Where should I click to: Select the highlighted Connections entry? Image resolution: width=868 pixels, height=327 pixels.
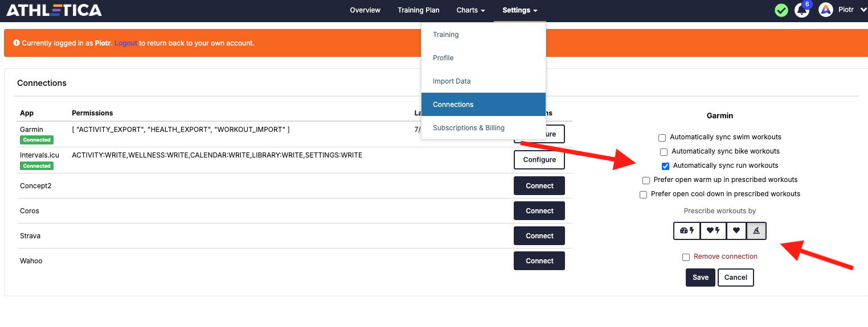[484, 105]
